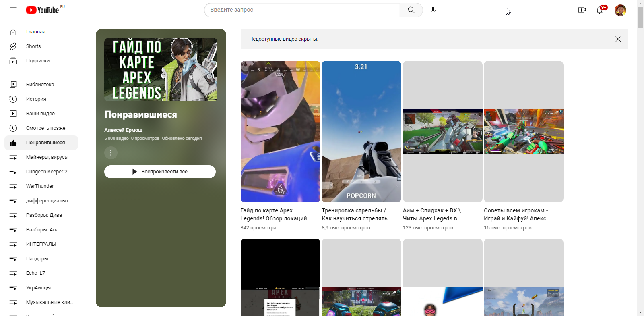Image resolution: width=644 pixels, height=316 pixels.
Task: Click the playlist icon beside ИНТЕГРАЛЫ
Action: 13,244
